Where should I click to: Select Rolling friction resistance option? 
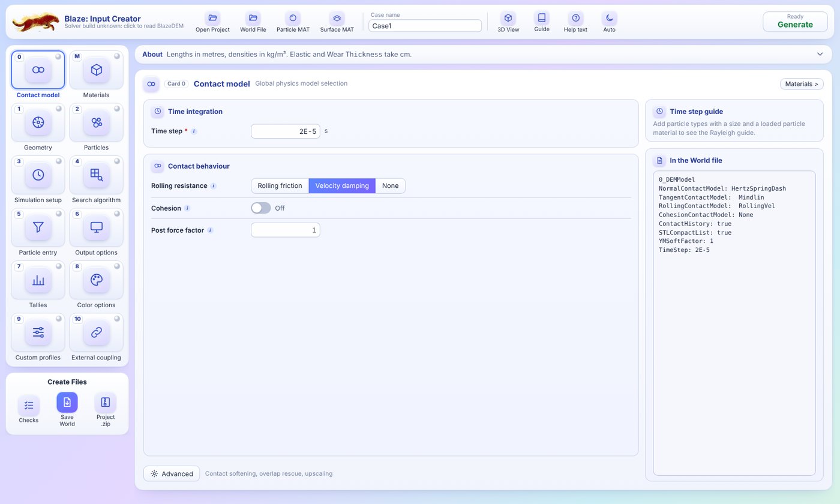click(x=280, y=186)
